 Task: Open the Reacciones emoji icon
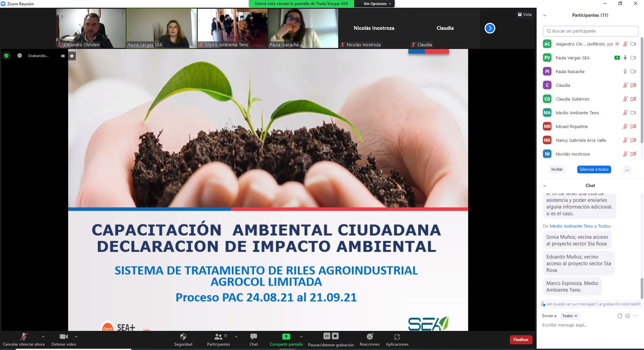(369, 337)
